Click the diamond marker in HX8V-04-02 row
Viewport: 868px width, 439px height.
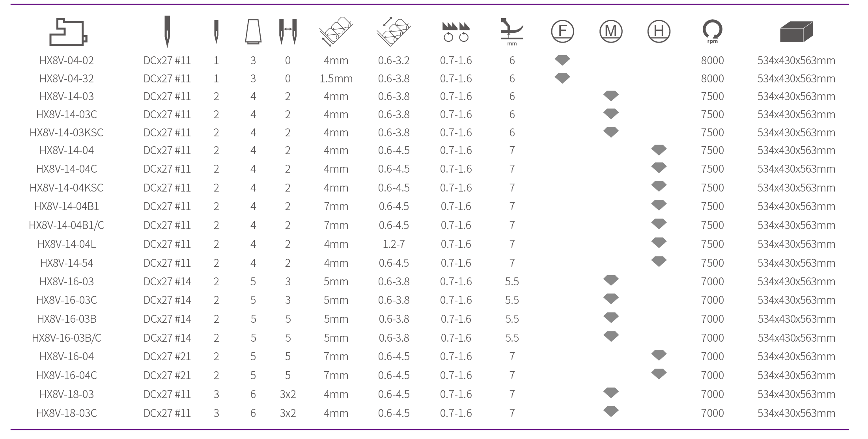click(x=562, y=60)
